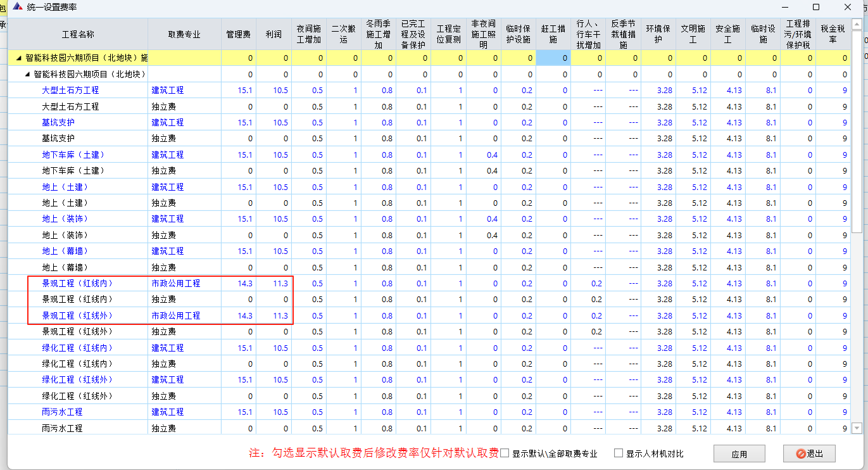Click 管理费 value 14.3 for 景观工程（红线外）
This screenshot has height=470, width=868.
pyautogui.click(x=244, y=315)
